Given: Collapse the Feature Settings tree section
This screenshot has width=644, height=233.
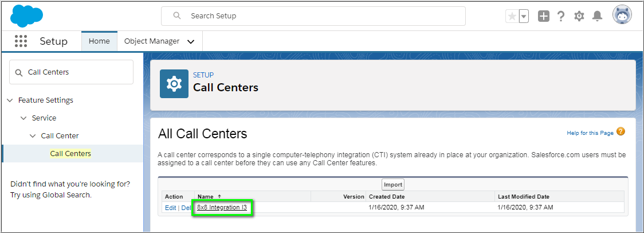Looking at the screenshot, I should [x=10, y=100].
